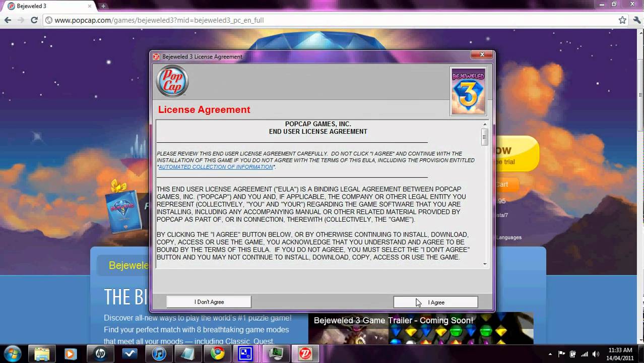Click the license agreement scrollbar thumb
Image resolution: width=644 pixels, height=363 pixels.
coord(485,137)
